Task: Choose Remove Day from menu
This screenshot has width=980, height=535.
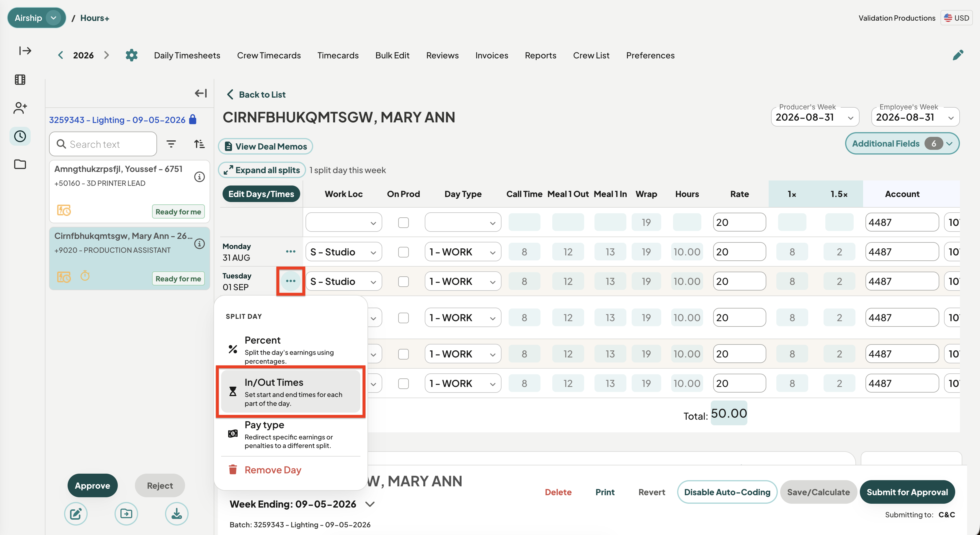Action: [x=291, y=470]
